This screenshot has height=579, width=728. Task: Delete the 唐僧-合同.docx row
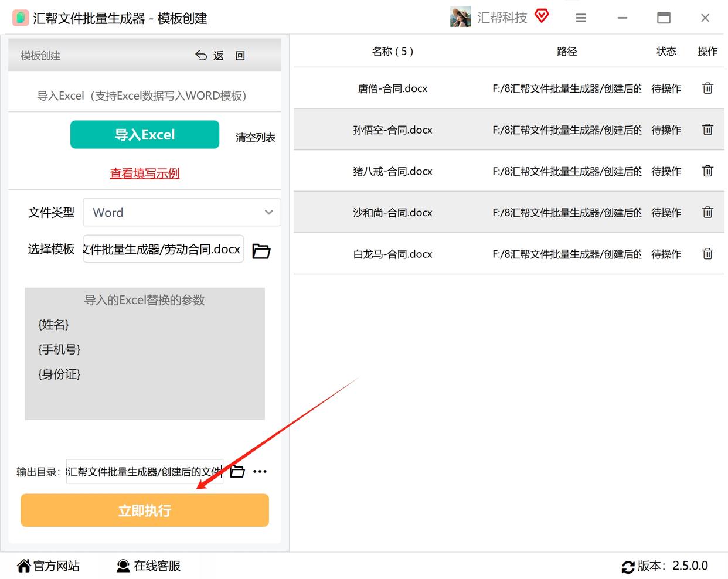pos(707,88)
